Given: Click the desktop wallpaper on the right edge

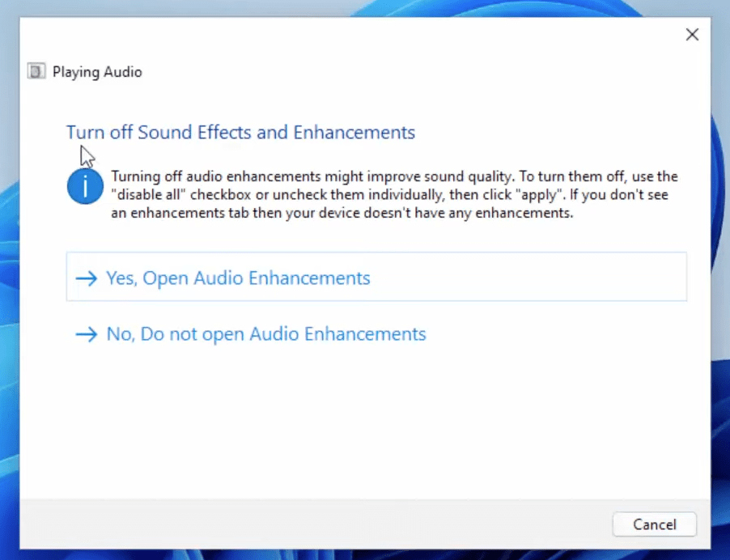Looking at the screenshot, I should pos(720,283).
